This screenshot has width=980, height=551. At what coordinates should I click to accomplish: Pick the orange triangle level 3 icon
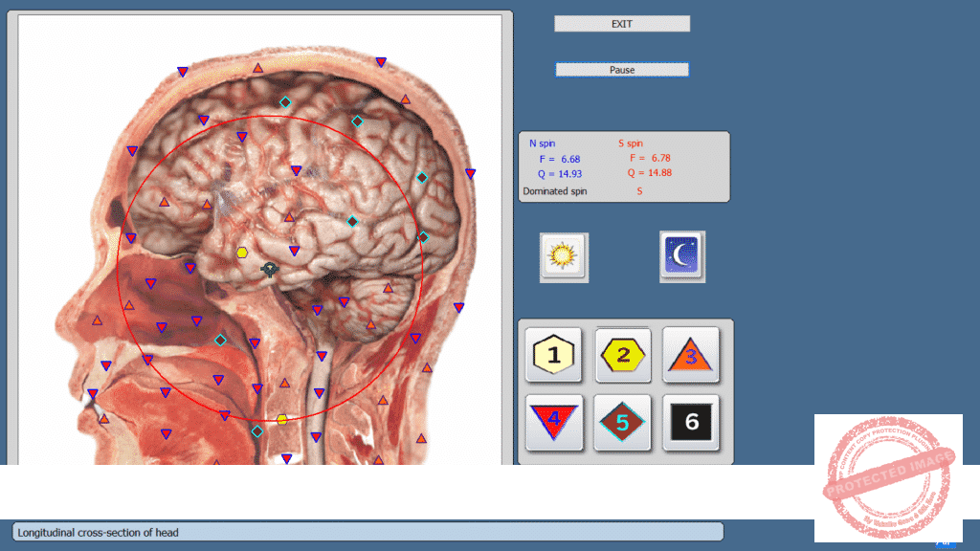tap(691, 355)
